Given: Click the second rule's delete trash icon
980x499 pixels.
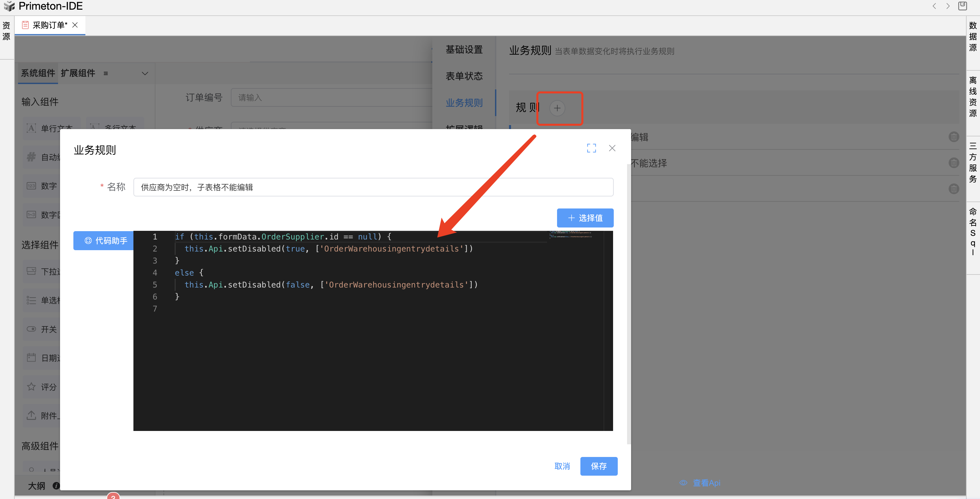Looking at the screenshot, I should 953,163.
